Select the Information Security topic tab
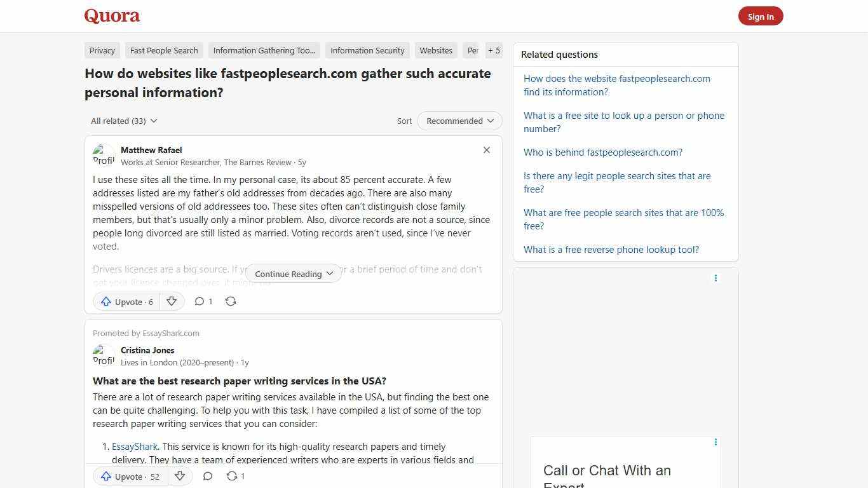Viewport: 868px width, 488px height. click(x=367, y=50)
